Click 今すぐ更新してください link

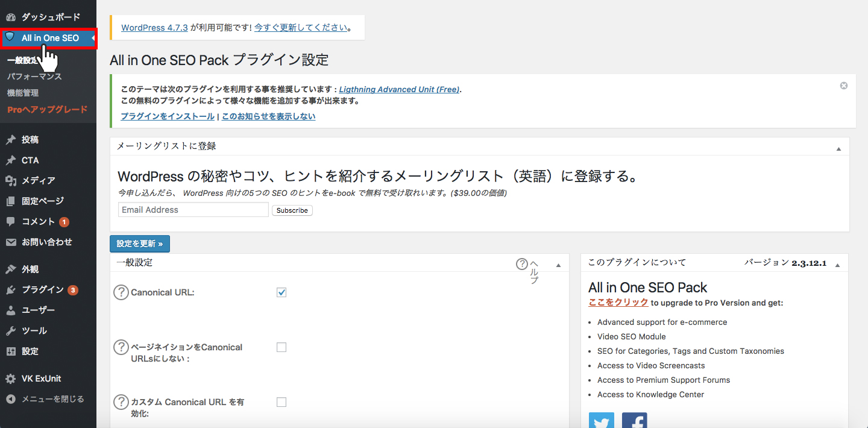click(x=301, y=28)
